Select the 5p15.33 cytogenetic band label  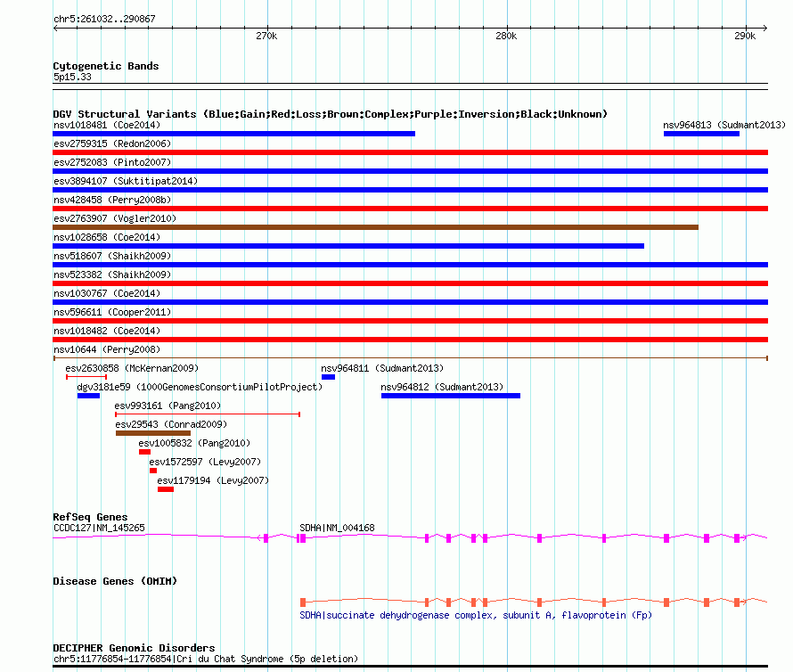[72, 78]
